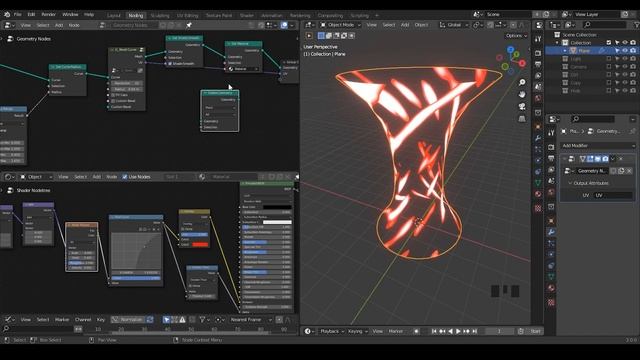Click the snapping magnet icon in viewport header
Screen dimensions: 640x360
click(x=490, y=25)
